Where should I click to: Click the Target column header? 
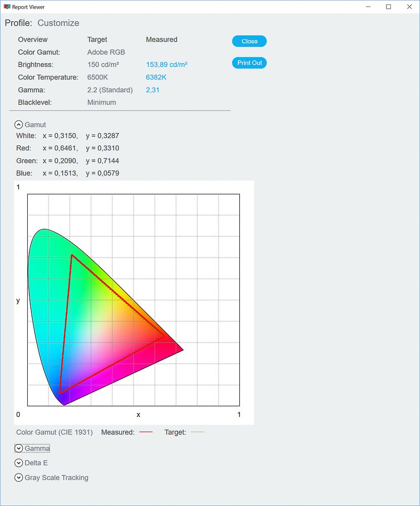(97, 39)
